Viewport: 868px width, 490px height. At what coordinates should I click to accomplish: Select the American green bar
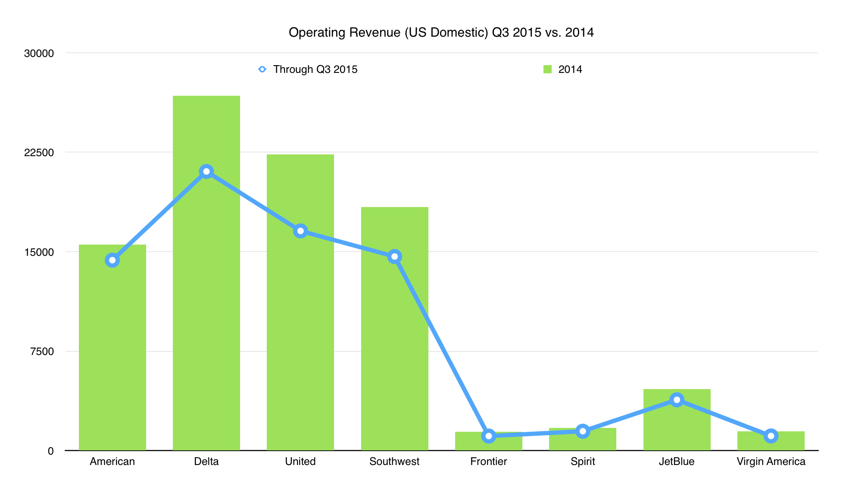tap(112, 348)
